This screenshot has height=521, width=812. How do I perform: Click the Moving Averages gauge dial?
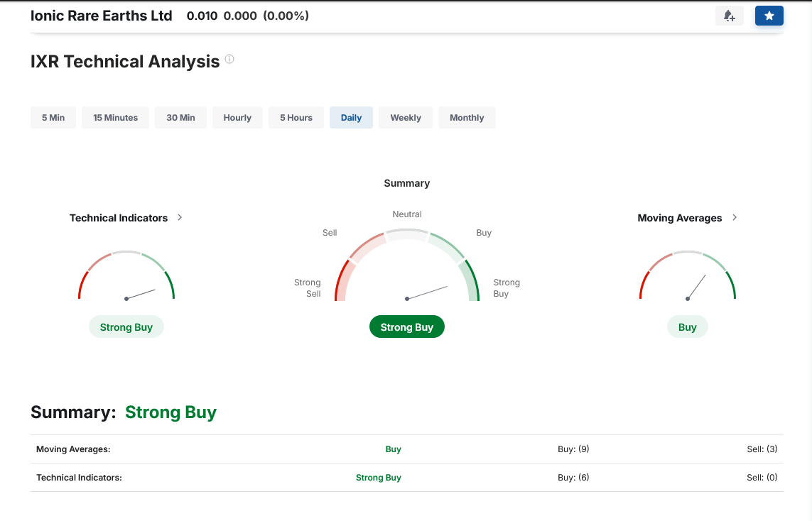(x=688, y=275)
